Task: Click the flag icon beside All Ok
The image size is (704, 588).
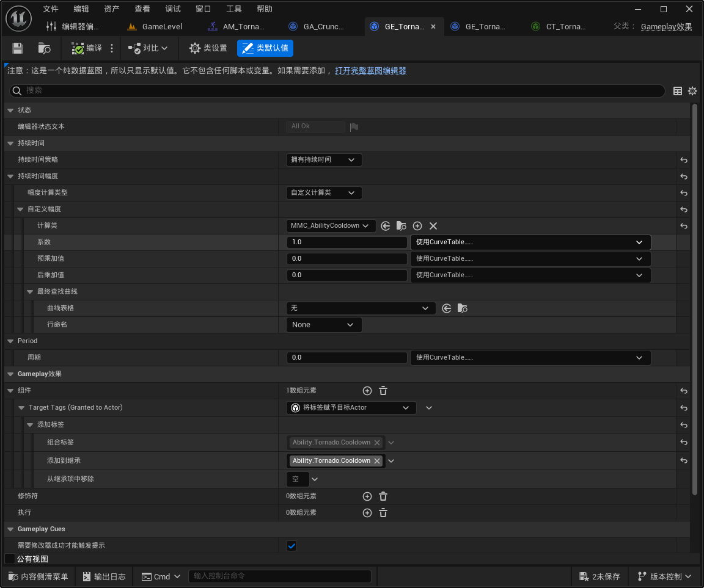Action: 354,127
